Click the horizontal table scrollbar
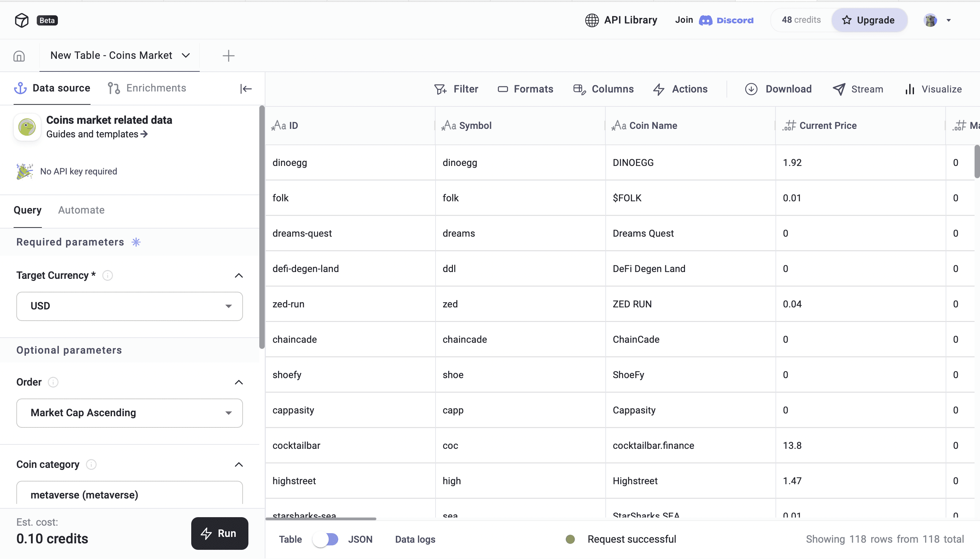The height and width of the screenshot is (559, 980). pyautogui.click(x=321, y=519)
